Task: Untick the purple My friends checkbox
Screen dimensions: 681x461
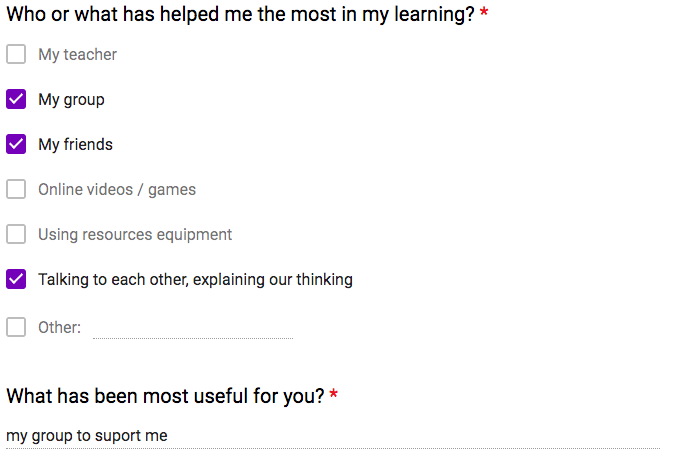Action: [x=16, y=144]
